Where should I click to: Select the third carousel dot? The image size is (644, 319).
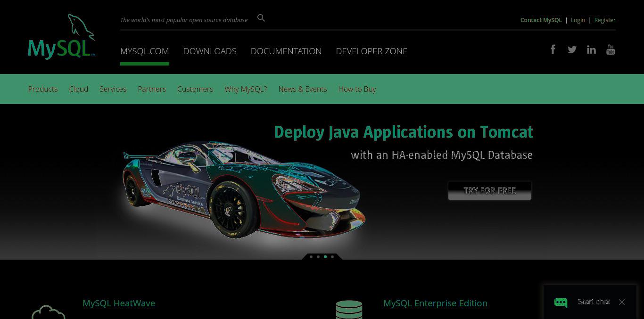[x=325, y=257]
